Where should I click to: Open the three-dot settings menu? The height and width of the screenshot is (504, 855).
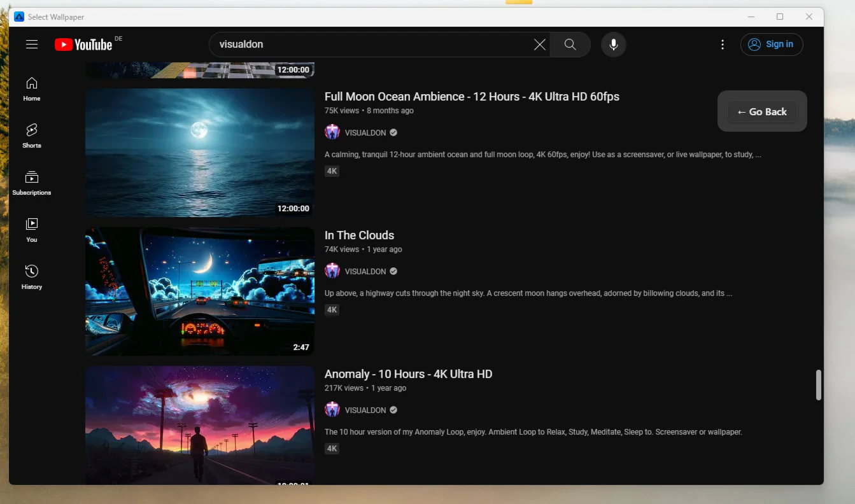[x=722, y=45]
